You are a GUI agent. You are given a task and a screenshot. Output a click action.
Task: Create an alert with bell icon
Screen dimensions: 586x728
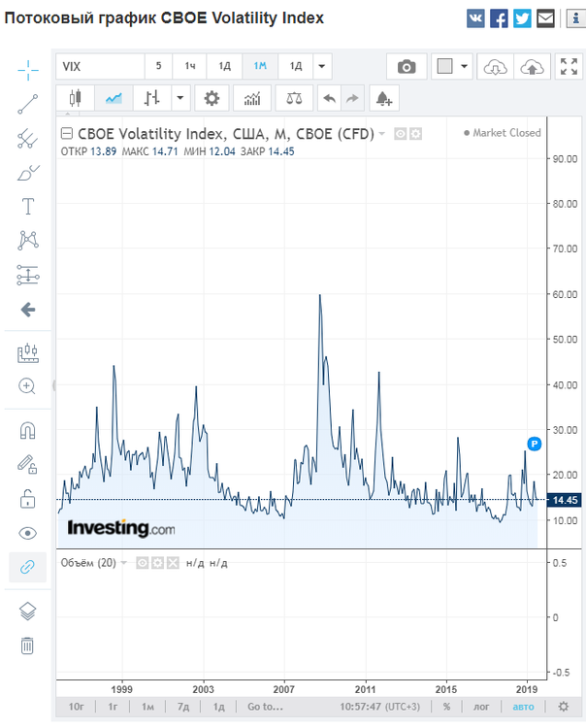pos(384,98)
